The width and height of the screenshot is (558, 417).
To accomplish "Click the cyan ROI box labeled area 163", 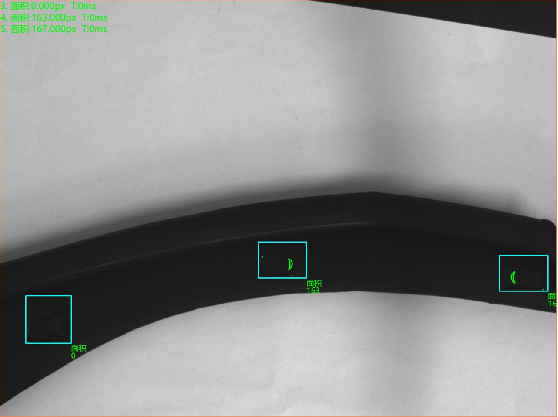I will pos(282,260).
